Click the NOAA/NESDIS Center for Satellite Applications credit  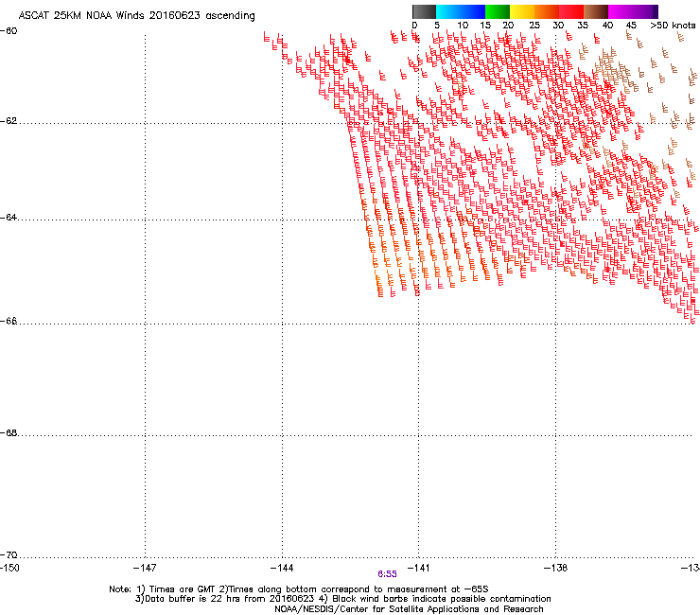(409, 609)
